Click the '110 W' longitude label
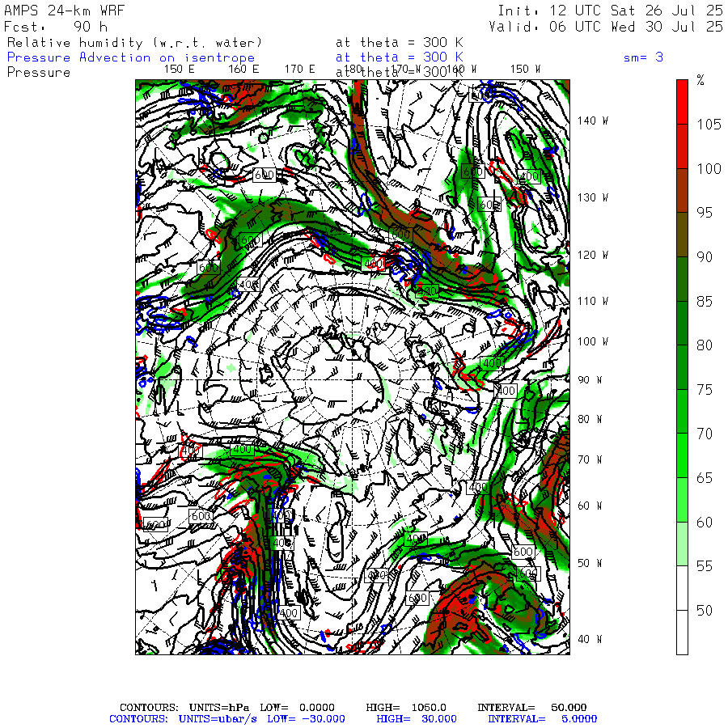 click(592, 301)
